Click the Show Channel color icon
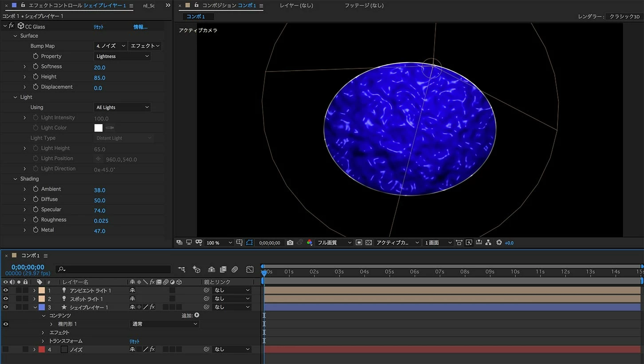Image resolution: width=644 pixels, height=364 pixels. (x=310, y=243)
